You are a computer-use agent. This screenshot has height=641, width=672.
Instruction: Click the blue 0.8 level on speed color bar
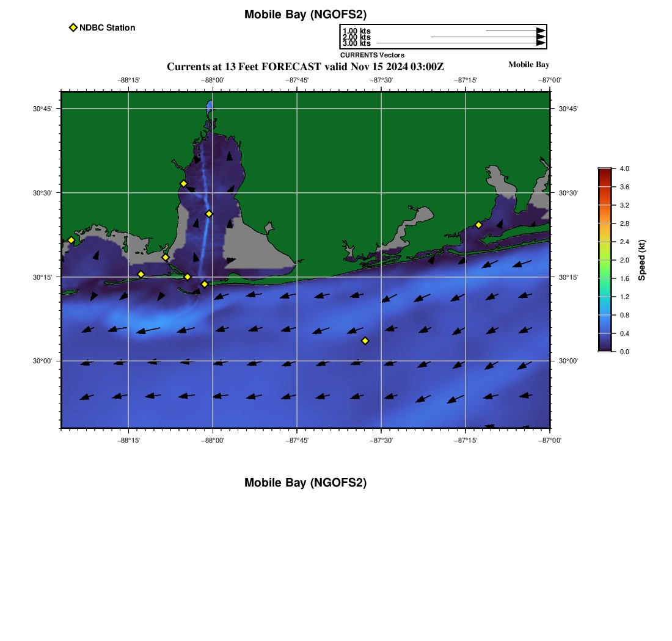tap(605, 315)
